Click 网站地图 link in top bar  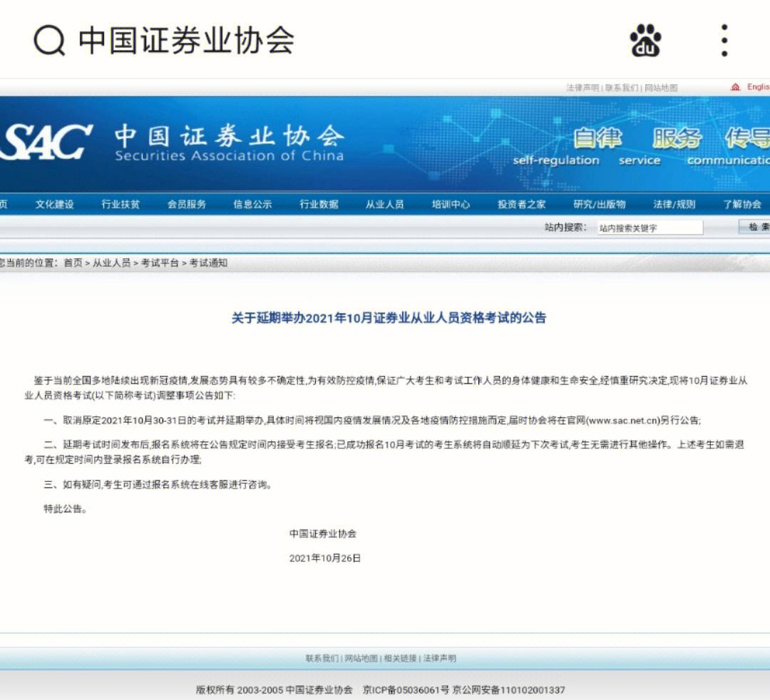click(x=660, y=88)
